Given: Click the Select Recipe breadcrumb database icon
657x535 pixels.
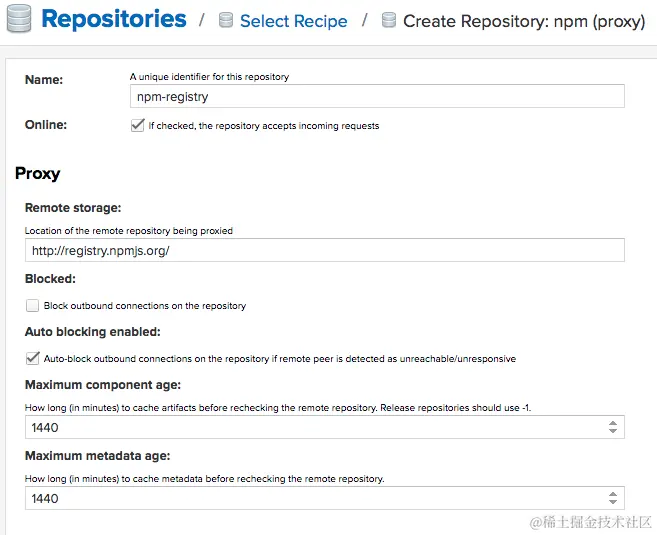Looking at the screenshot, I should [226, 20].
